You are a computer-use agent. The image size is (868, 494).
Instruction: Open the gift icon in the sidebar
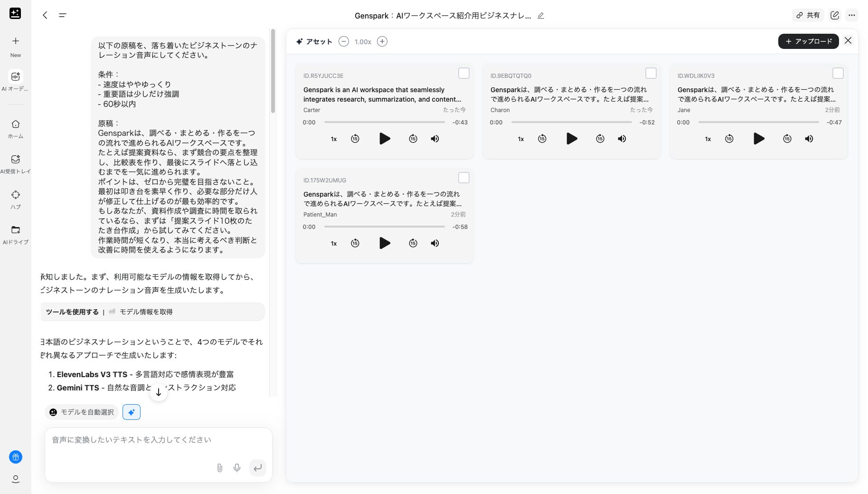(16, 457)
